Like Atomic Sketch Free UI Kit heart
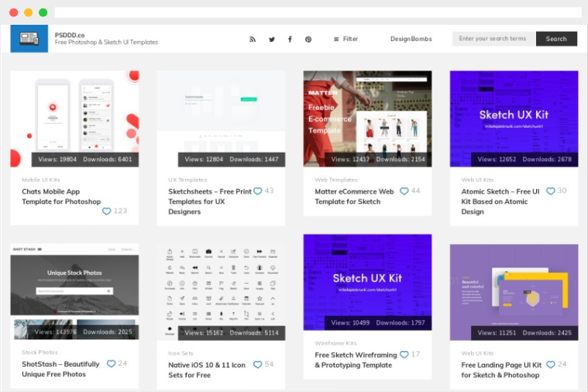The height and width of the screenshot is (392, 588). (x=551, y=191)
